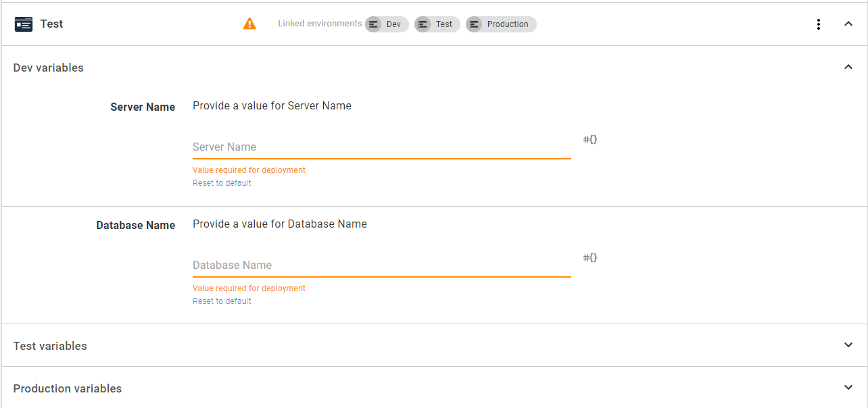868x408 pixels.
Task: Click the Test tenant project icon
Action: 24,24
